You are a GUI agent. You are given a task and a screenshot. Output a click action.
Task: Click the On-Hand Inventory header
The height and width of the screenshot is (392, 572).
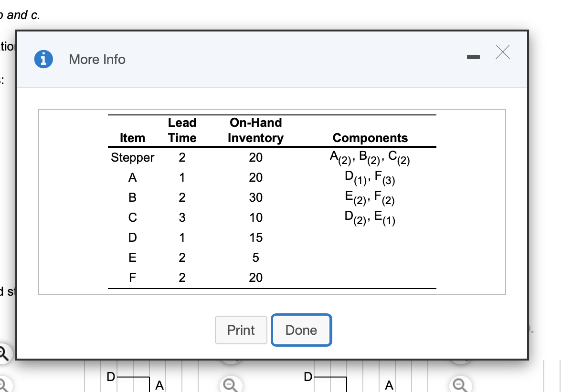point(256,130)
